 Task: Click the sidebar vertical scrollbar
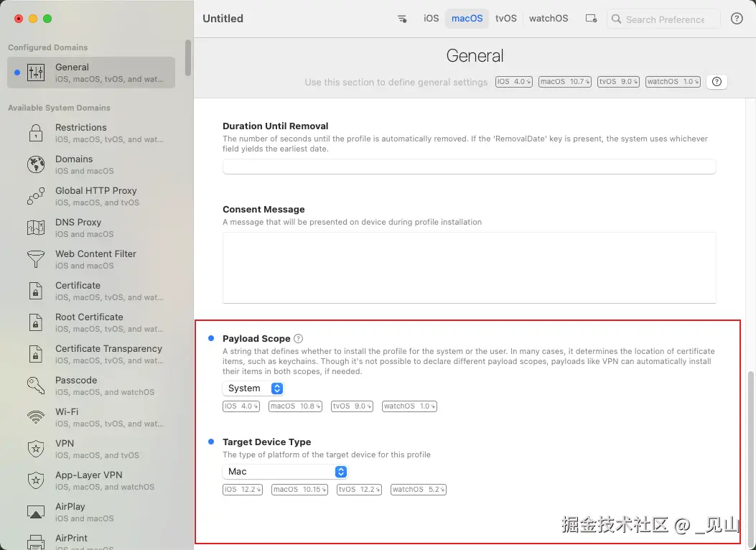tap(188, 58)
